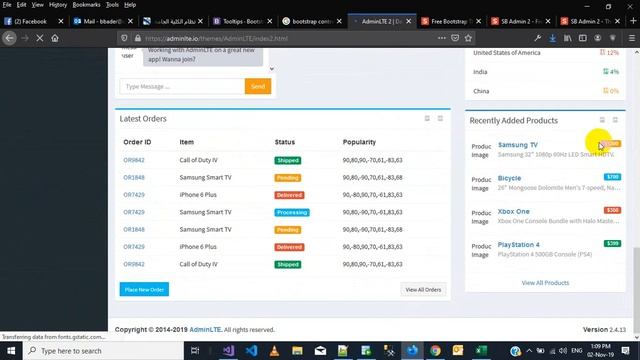Viewport: 640px width, 360px height.
Task: Click the $399 PlayStation 4 price label
Action: point(612,244)
